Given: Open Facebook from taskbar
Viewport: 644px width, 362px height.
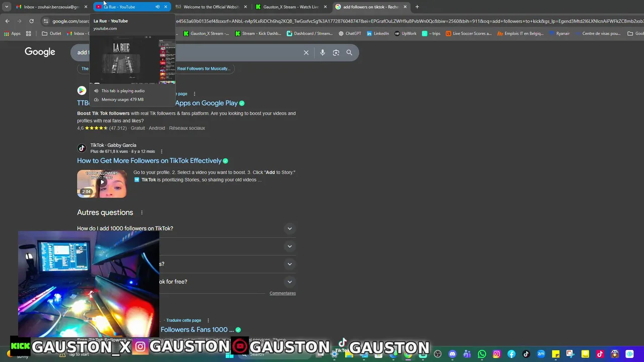Looking at the screenshot, I should [x=511, y=354].
